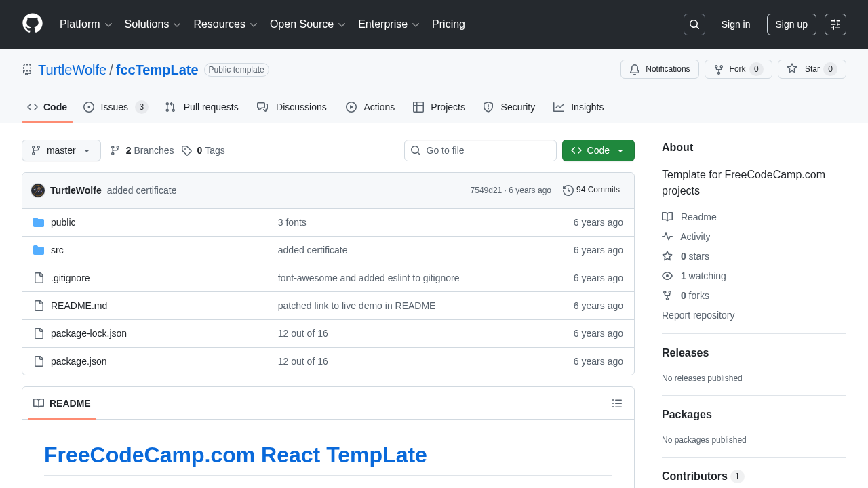This screenshot has width=868, height=488.
Task: Click the Activity pulse icon
Action: 667,237
